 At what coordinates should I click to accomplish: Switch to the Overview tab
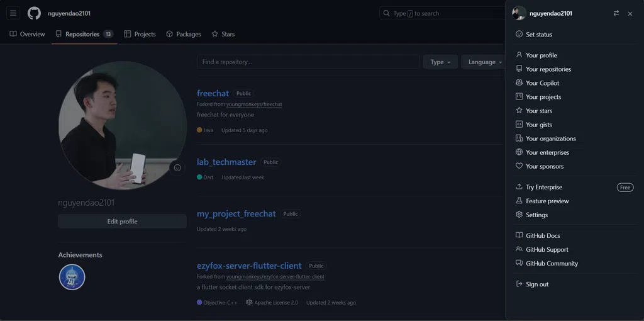click(x=27, y=34)
